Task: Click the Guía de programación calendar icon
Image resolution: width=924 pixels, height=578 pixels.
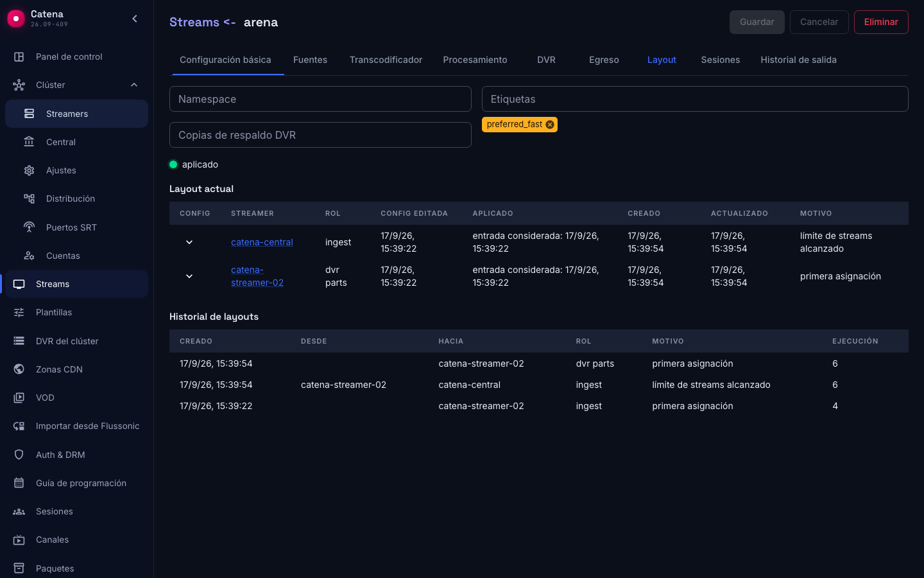Action: point(19,483)
